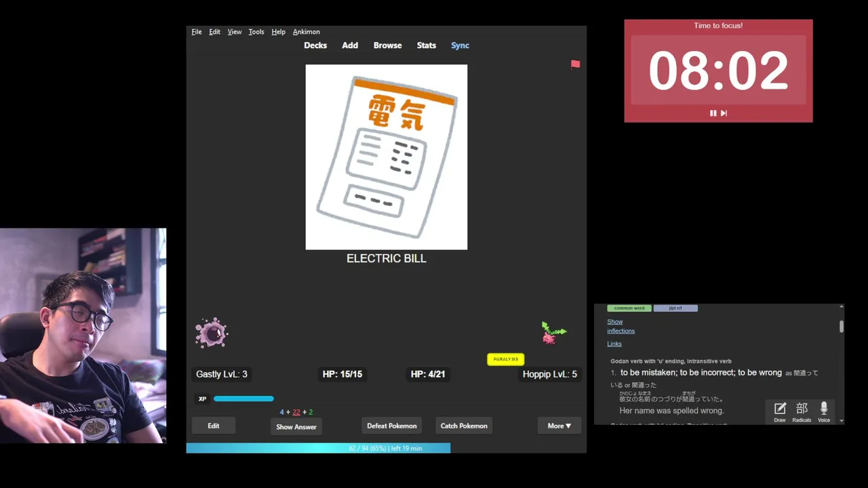This screenshot has height=488, width=868.
Task: Sync the collection
Action: [x=460, y=45]
